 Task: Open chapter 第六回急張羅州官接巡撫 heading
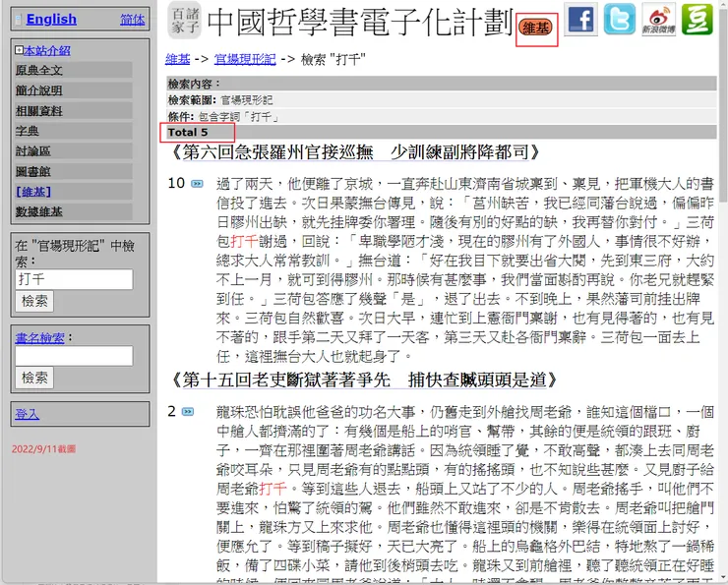[x=355, y=152]
